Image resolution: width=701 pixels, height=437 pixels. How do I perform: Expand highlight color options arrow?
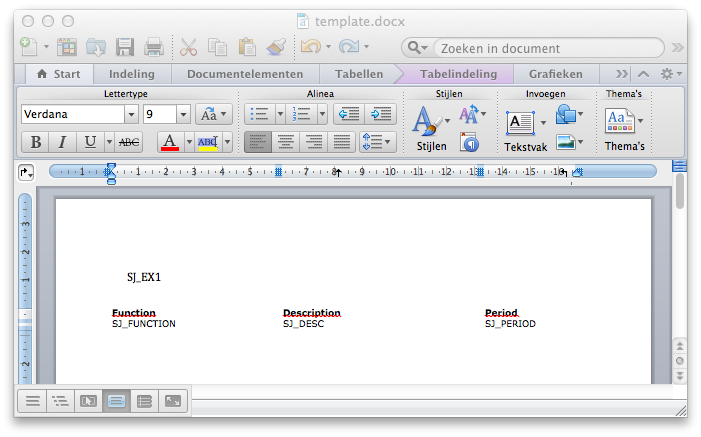pyautogui.click(x=228, y=142)
